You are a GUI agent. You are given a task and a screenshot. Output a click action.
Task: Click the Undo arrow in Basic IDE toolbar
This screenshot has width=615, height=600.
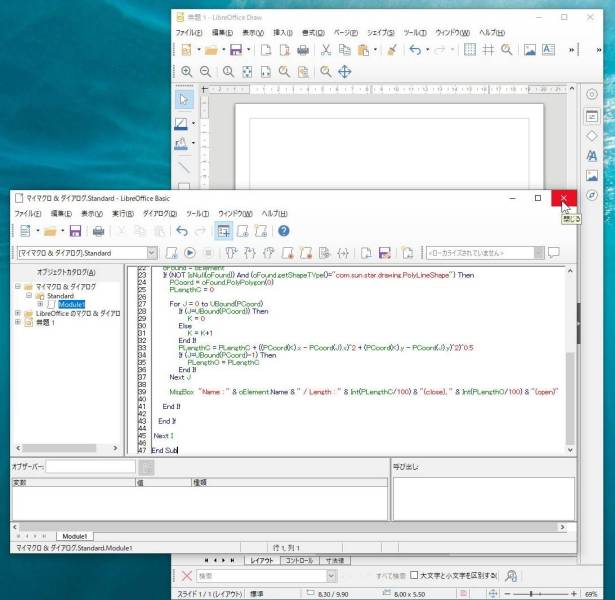tap(182, 231)
